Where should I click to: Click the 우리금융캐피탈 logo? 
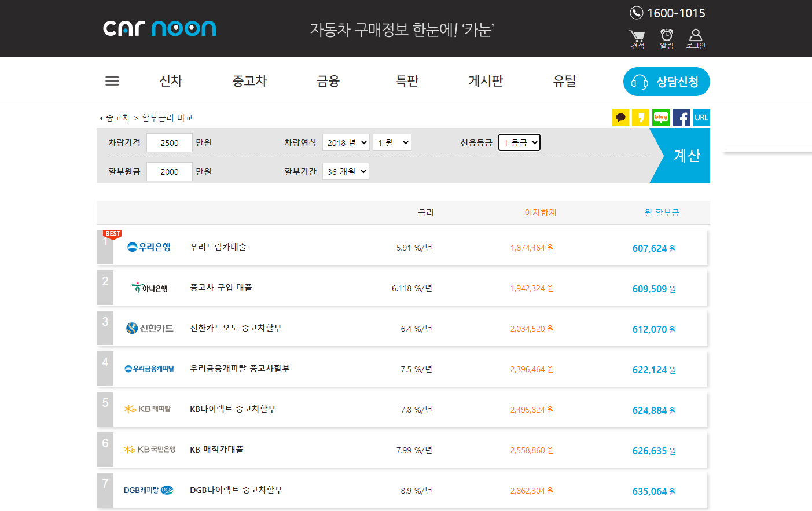[x=149, y=369]
